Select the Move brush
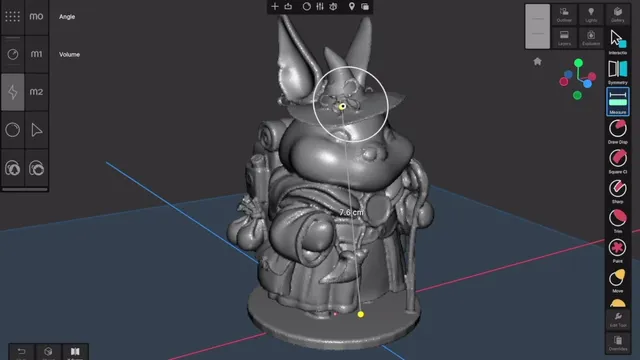640x360 pixels. (618, 280)
